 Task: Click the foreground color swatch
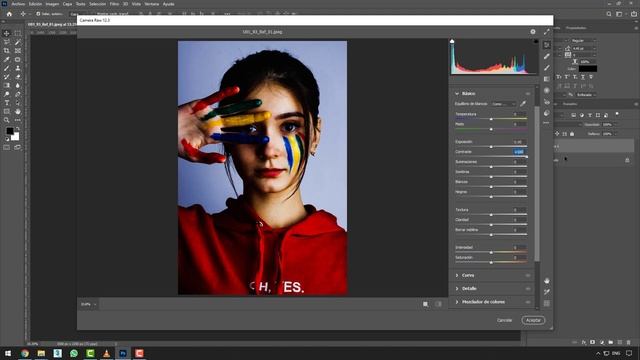(x=10, y=131)
